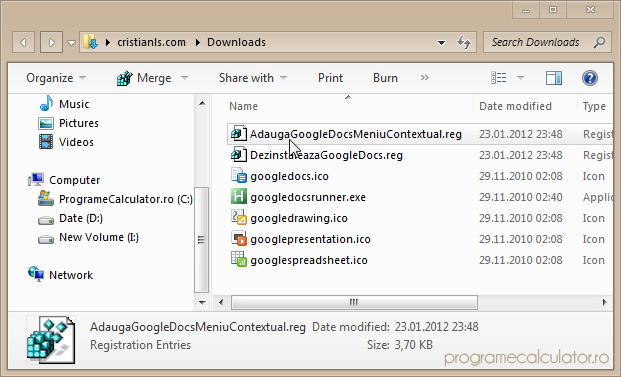Open the Organize menu
This screenshot has height=377, width=621.
(x=56, y=78)
